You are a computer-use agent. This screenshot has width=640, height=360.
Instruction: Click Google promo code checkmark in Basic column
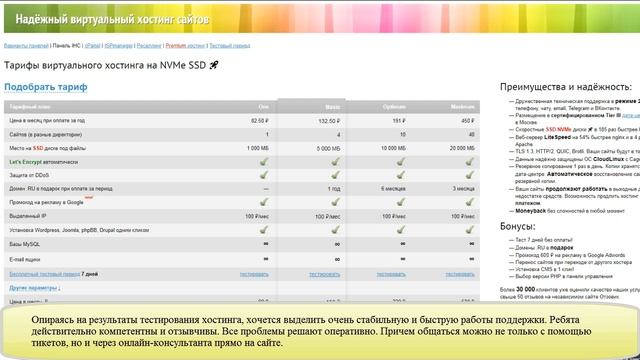335,202
